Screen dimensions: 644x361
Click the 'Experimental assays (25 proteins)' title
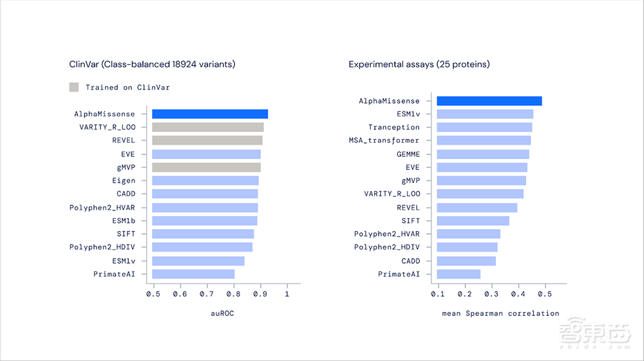(417, 64)
